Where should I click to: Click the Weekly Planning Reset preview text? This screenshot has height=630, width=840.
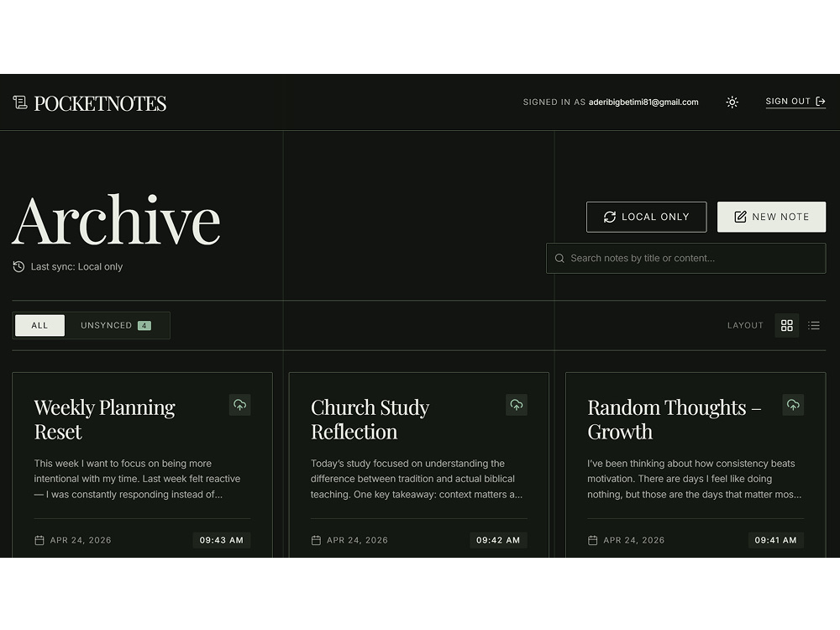(137, 479)
